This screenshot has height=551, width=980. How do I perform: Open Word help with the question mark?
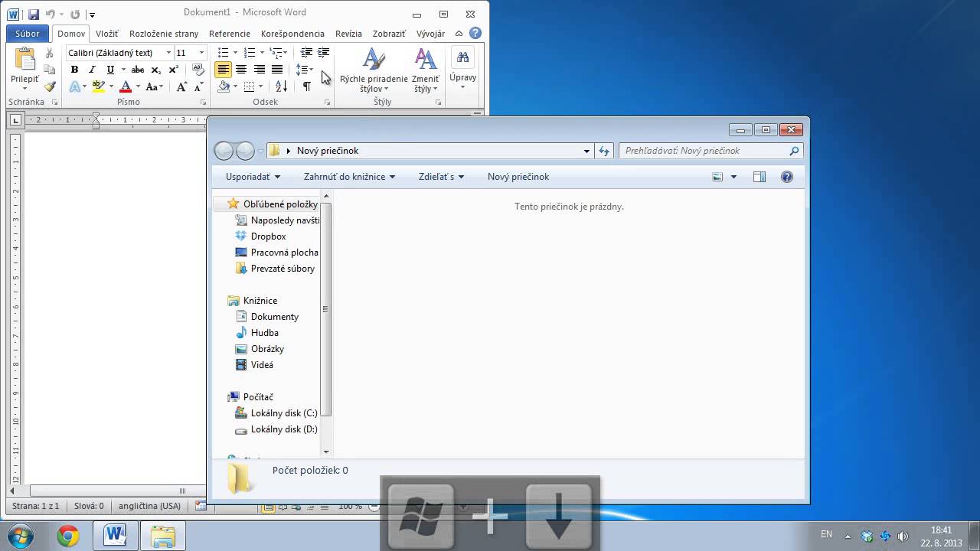click(475, 34)
